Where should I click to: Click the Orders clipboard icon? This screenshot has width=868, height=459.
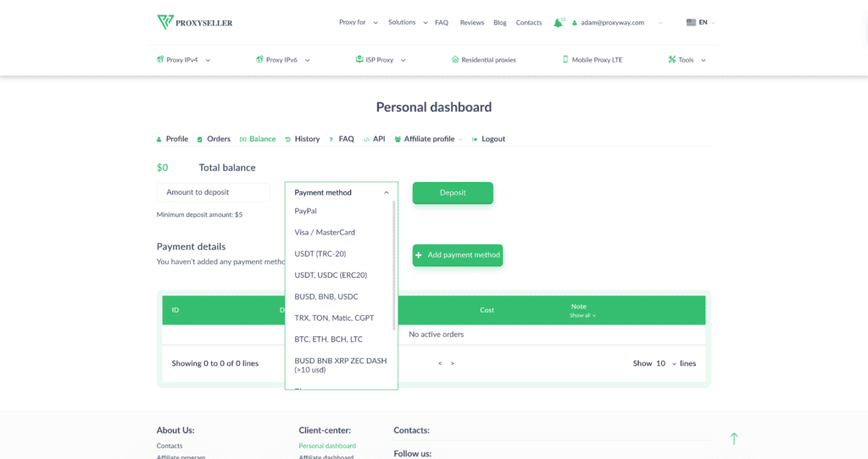point(200,140)
